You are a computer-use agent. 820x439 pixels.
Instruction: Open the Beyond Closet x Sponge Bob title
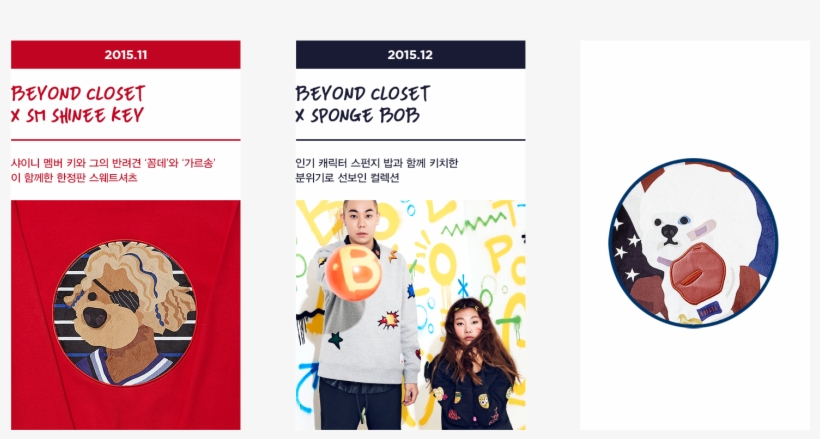pyautogui.click(x=363, y=104)
